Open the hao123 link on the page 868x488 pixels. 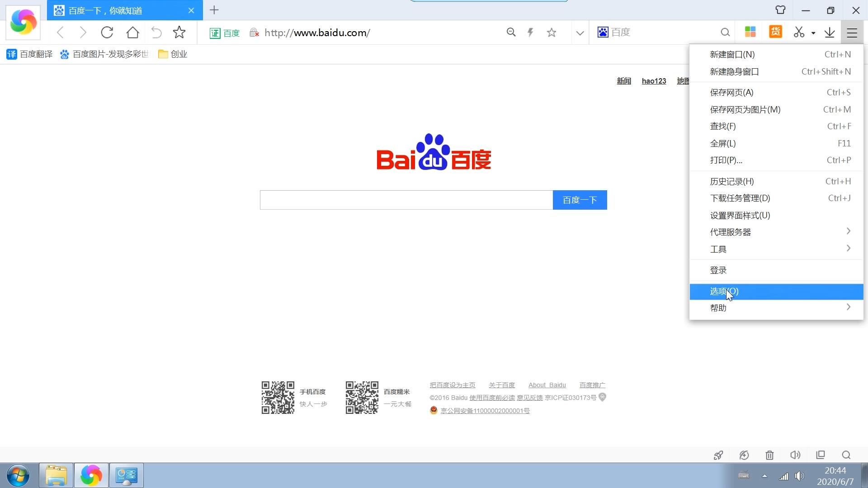tap(654, 81)
